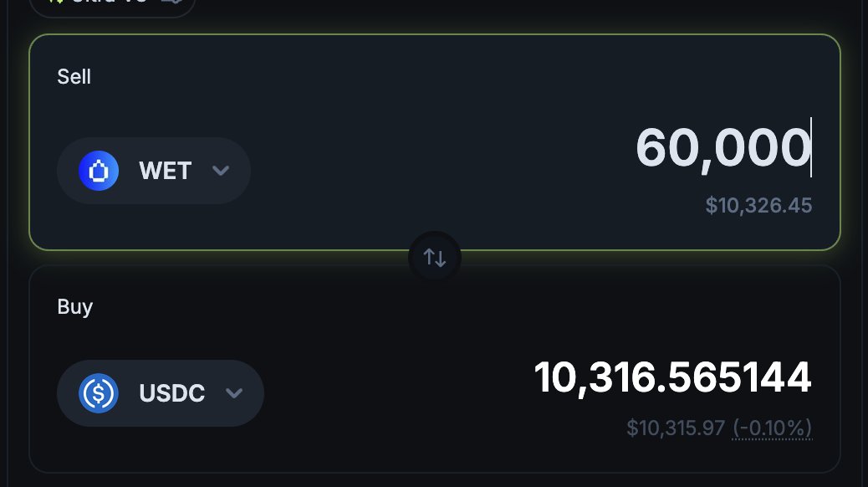Click the -0.10% price impact link
The image size is (868, 487).
coord(772,428)
